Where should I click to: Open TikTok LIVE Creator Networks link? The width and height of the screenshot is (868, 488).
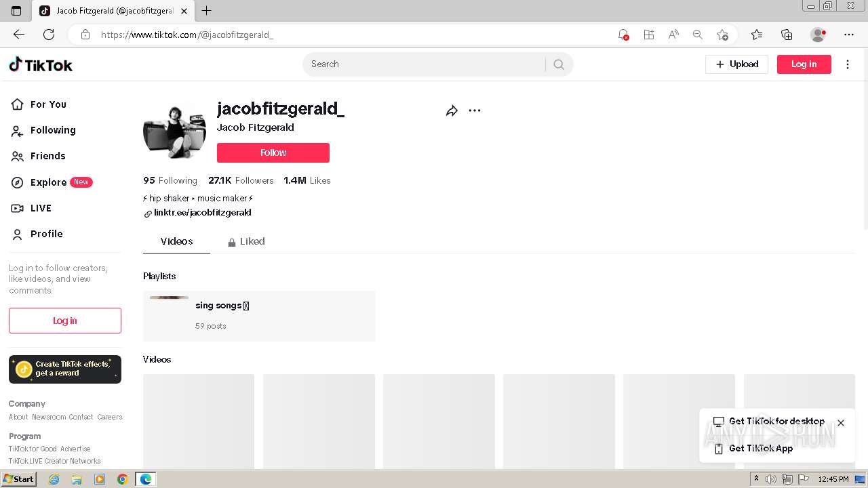point(55,462)
